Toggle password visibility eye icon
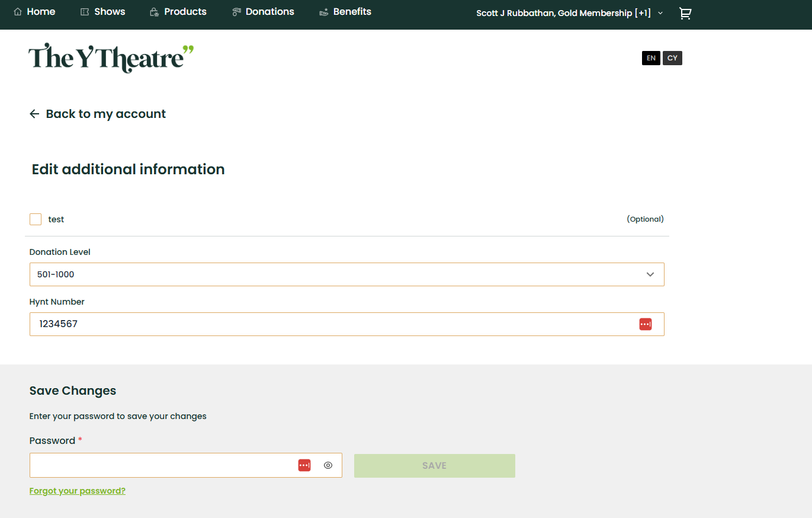This screenshot has width=812, height=518. tap(328, 465)
